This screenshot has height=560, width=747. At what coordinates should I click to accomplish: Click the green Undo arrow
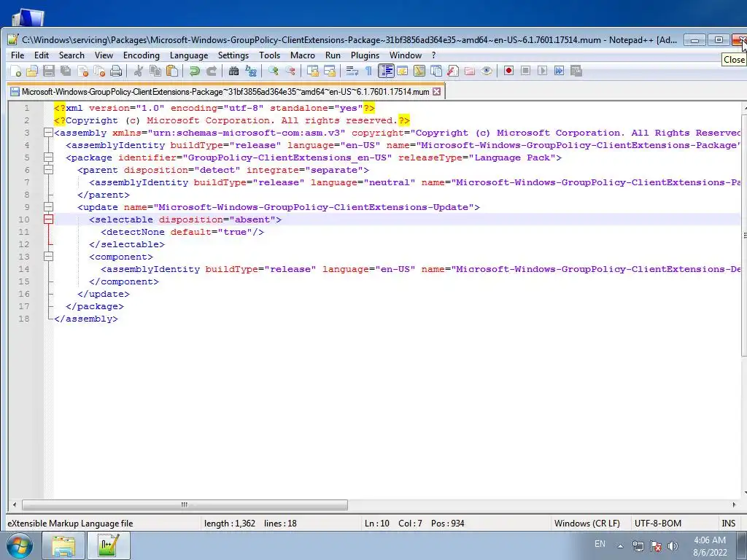(x=194, y=71)
